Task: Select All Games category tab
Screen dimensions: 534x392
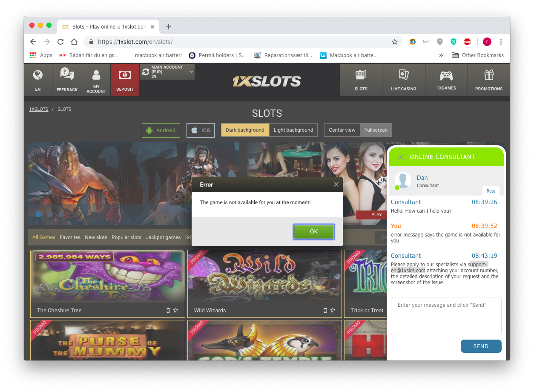Action: (x=44, y=237)
